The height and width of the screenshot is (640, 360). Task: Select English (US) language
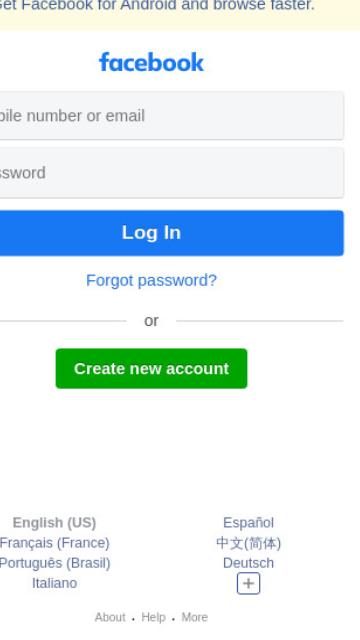click(x=54, y=522)
